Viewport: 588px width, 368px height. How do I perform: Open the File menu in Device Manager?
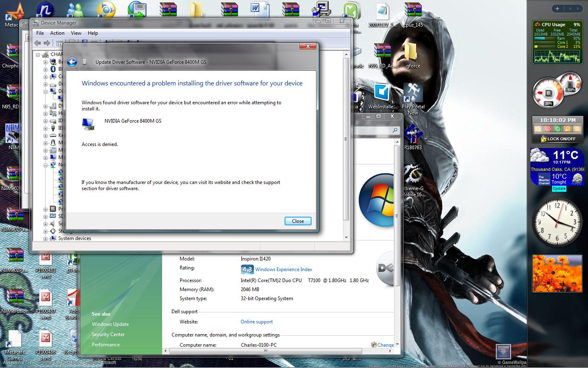tap(40, 33)
